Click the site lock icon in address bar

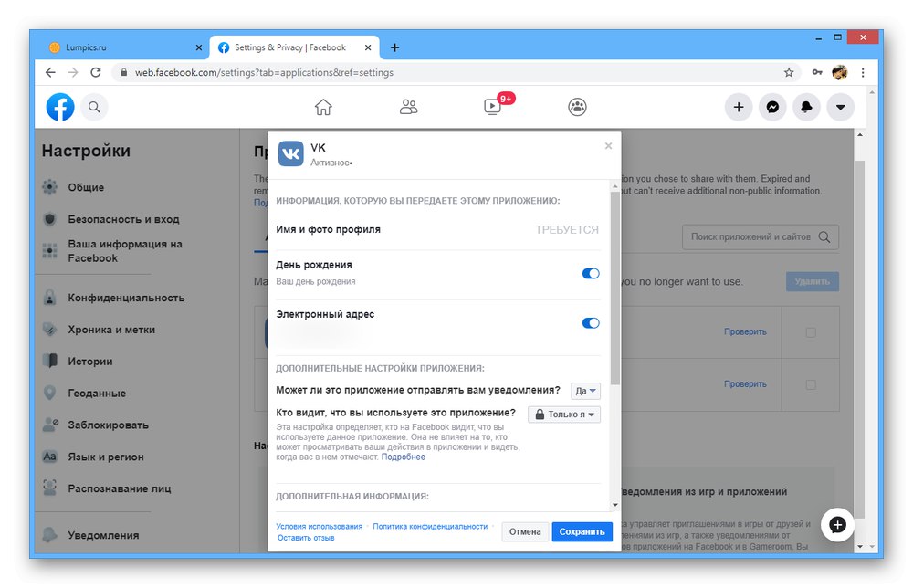pos(123,72)
